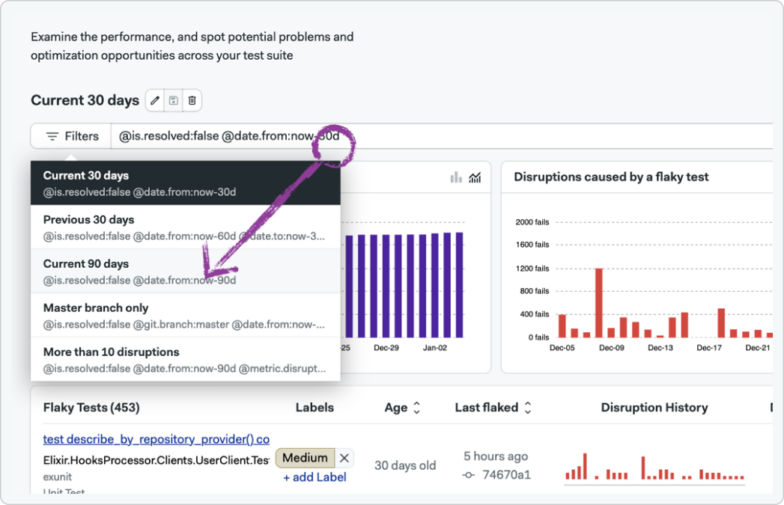The width and height of the screenshot is (784, 505).
Task: Switch to bar chart view icon
Action: pos(456,177)
